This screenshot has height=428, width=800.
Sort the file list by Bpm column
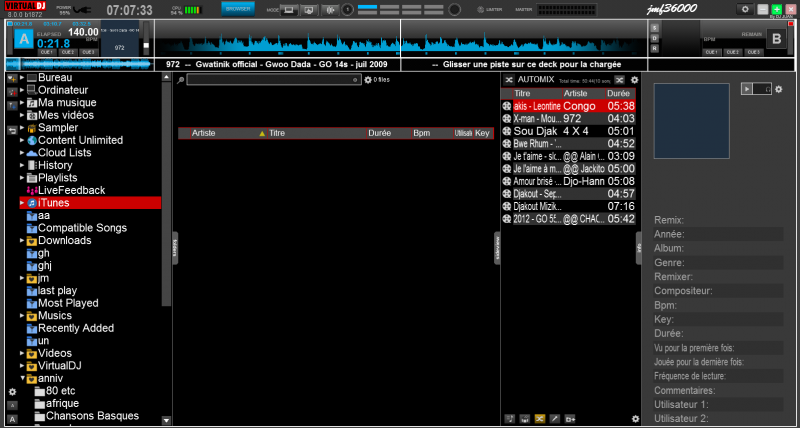421,133
